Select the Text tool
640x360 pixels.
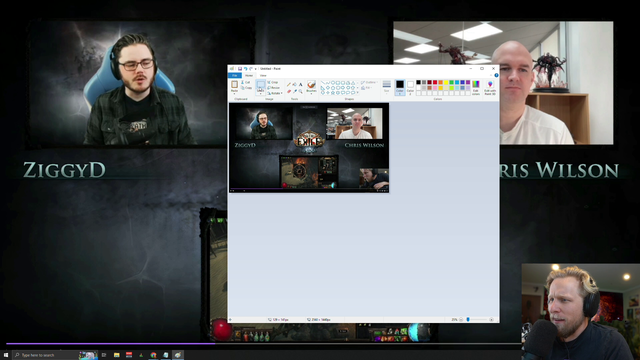click(300, 84)
